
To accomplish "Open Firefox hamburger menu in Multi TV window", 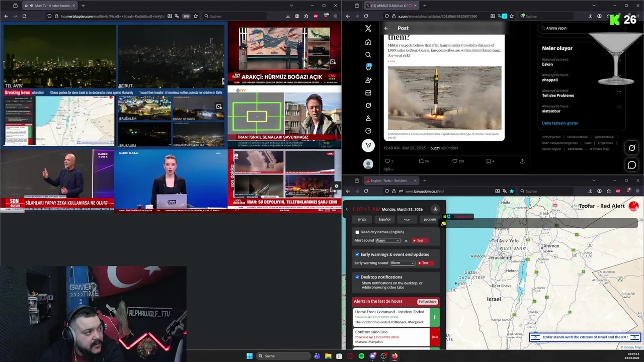I will pyautogui.click(x=335, y=16).
